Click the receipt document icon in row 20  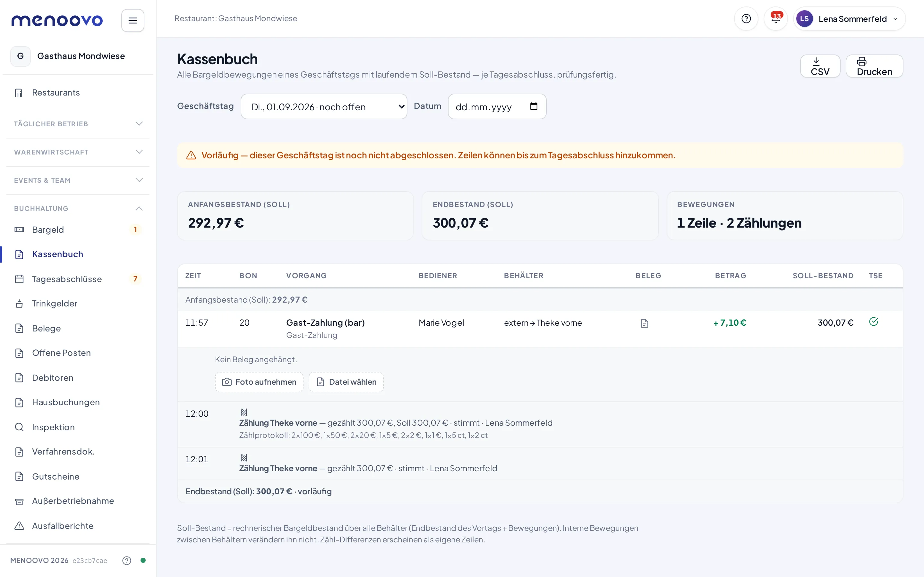(x=644, y=324)
